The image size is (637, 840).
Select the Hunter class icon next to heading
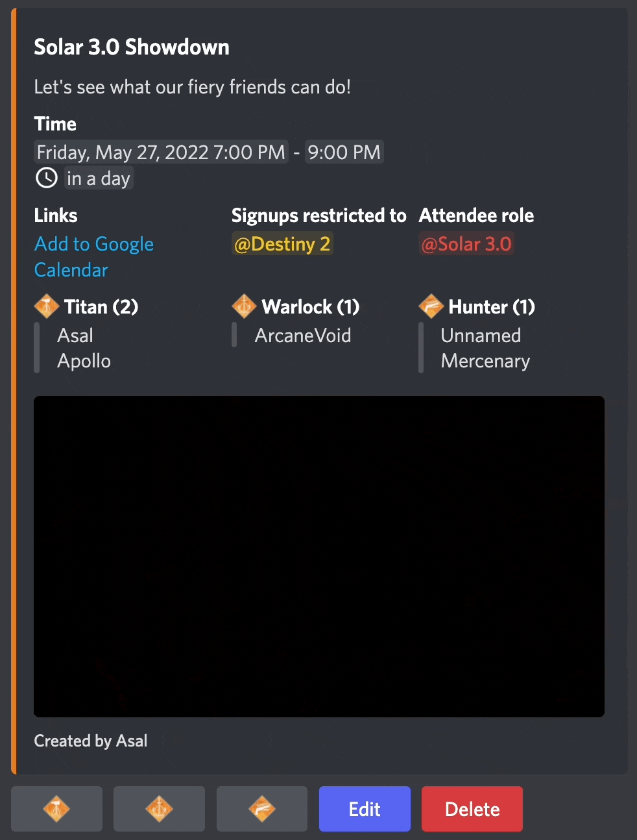[x=431, y=306]
